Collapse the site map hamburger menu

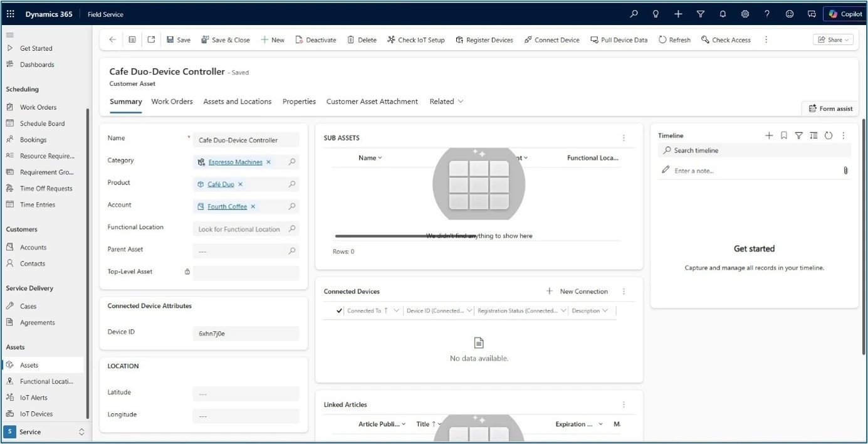pos(10,35)
